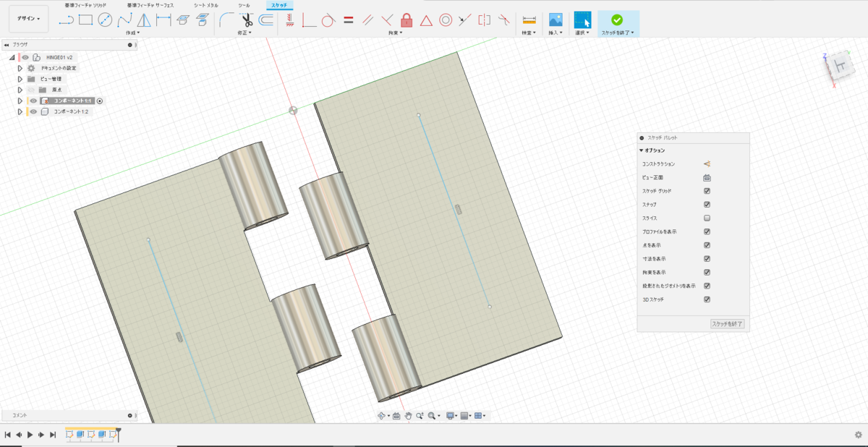Open the 作成 dropdown menu

pos(132,33)
